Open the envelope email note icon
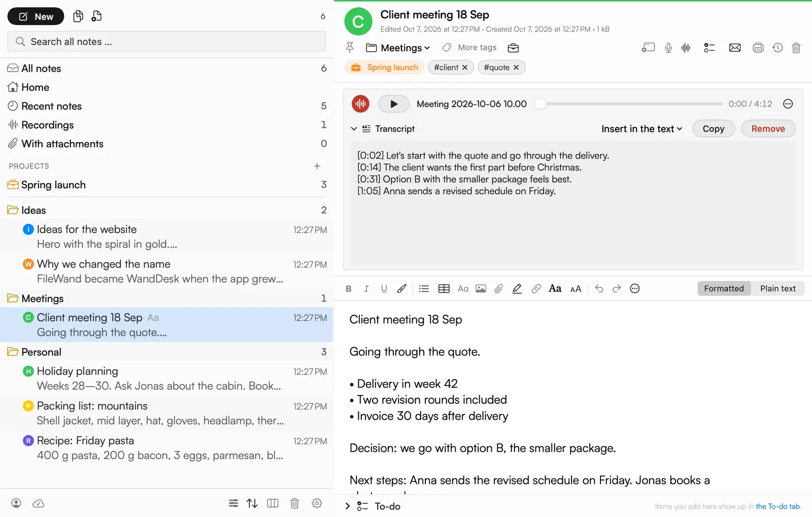The width and height of the screenshot is (812, 517). pos(735,48)
